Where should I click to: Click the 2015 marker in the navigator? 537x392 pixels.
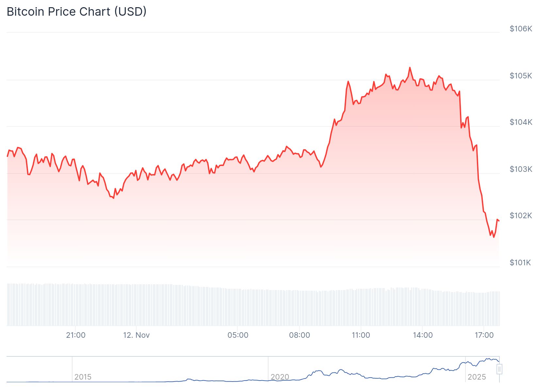pyautogui.click(x=83, y=377)
